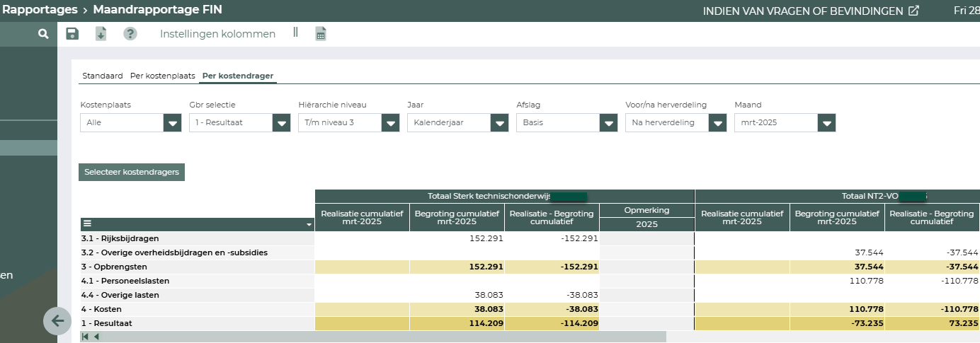Select row 4.1 - Personeelslasten

198,281
